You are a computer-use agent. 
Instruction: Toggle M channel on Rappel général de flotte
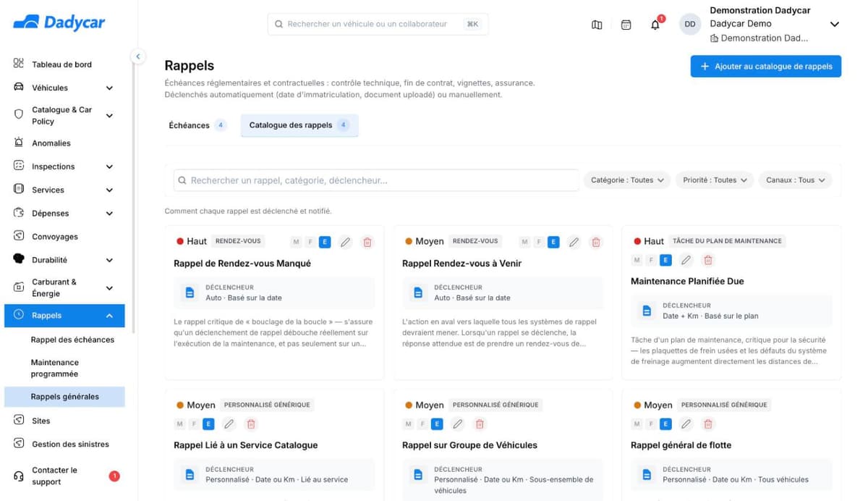pos(637,424)
